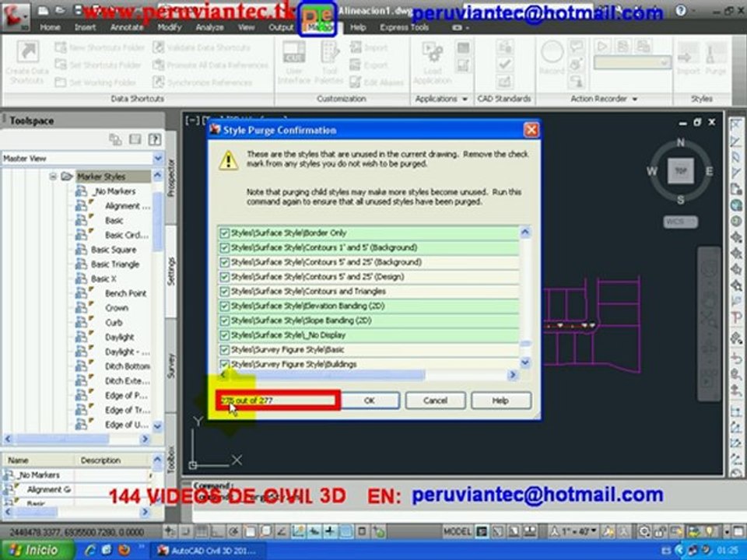Open the Express Tools tab

pos(404,27)
